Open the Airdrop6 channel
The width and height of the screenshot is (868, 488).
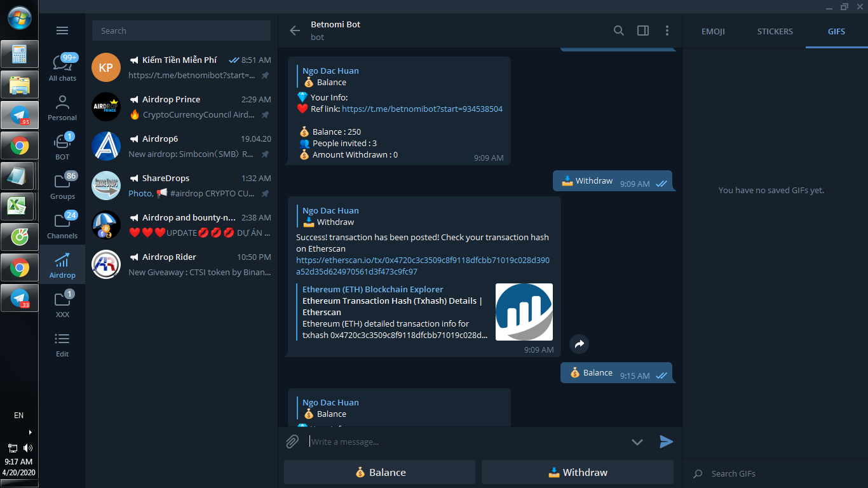pyautogui.click(x=181, y=147)
